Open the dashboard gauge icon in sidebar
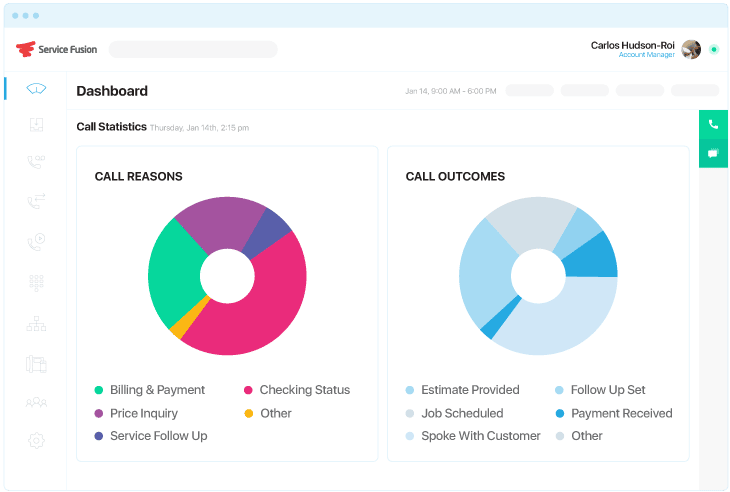Viewport: 730px width, 492px height. (x=36, y=89)
